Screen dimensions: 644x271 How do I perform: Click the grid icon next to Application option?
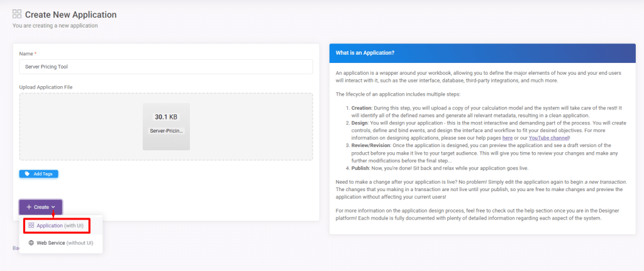point(31,225)
